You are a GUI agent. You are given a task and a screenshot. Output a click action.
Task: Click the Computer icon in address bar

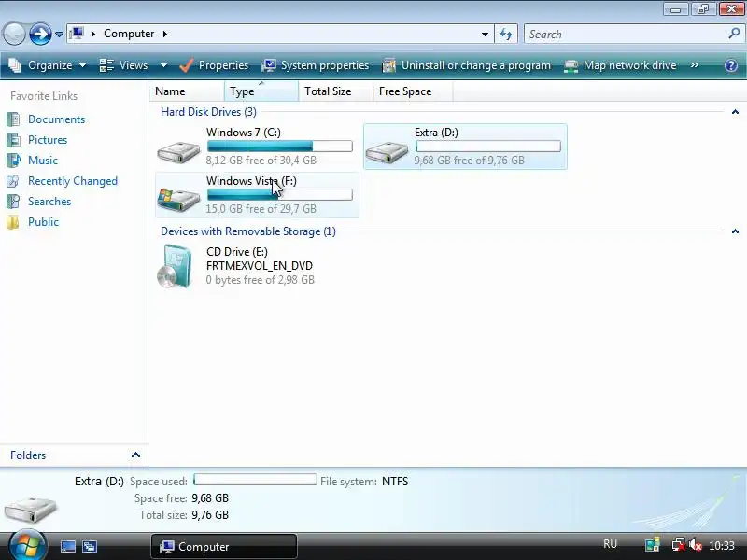click(x=77, y=34)
